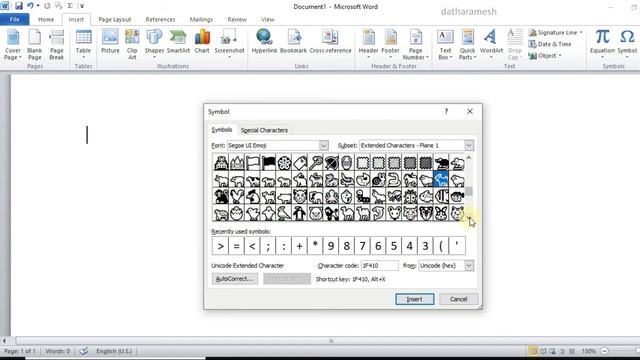Add a Signature Line
This screenshot has height=360, width=640.
[556, 32]
